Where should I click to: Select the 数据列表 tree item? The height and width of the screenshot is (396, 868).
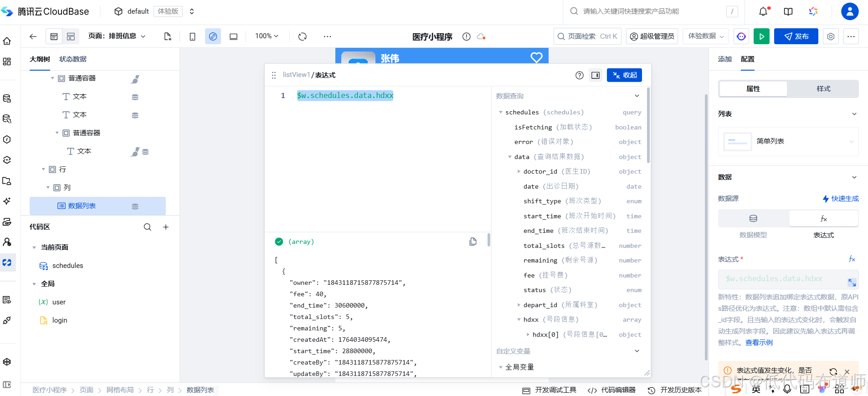[x=98, y=206]
